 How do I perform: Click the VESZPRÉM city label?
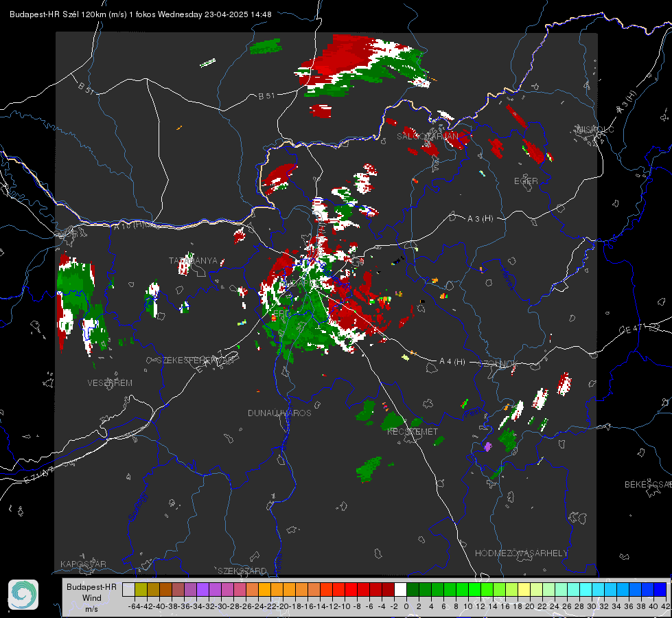tap(110, 383)
